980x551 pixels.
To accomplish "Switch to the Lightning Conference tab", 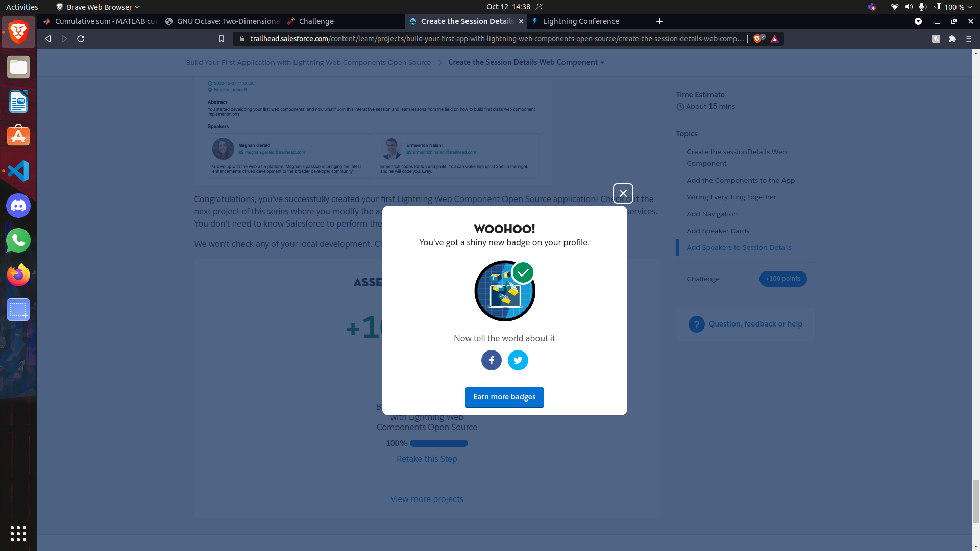I will [580, 21].
